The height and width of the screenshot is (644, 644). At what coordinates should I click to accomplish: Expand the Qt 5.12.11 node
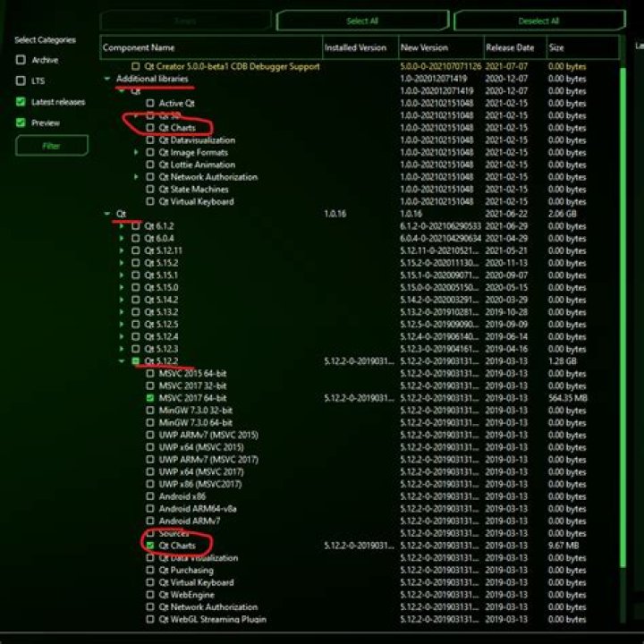tap(122, 250)
